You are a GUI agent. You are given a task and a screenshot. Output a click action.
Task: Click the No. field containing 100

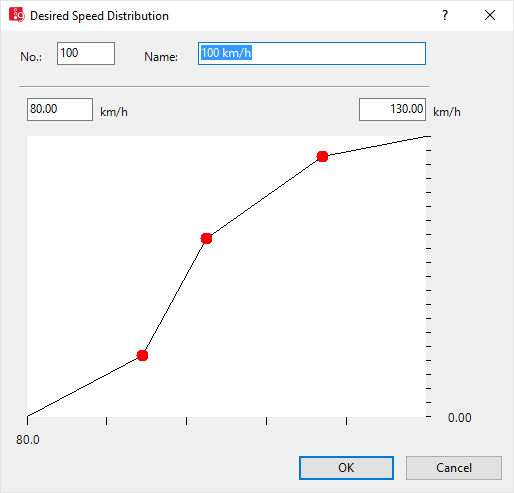click(x=86, y=53)
